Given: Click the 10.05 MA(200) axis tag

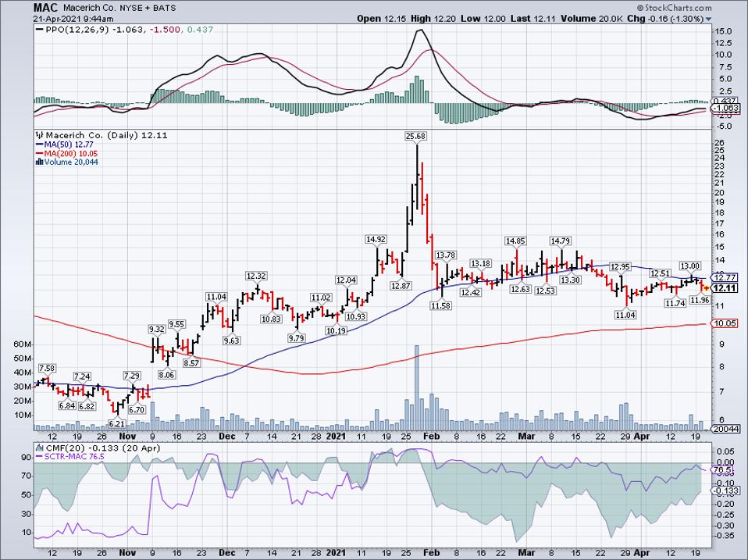Looking at the screenshot, I should coord(725,323).
